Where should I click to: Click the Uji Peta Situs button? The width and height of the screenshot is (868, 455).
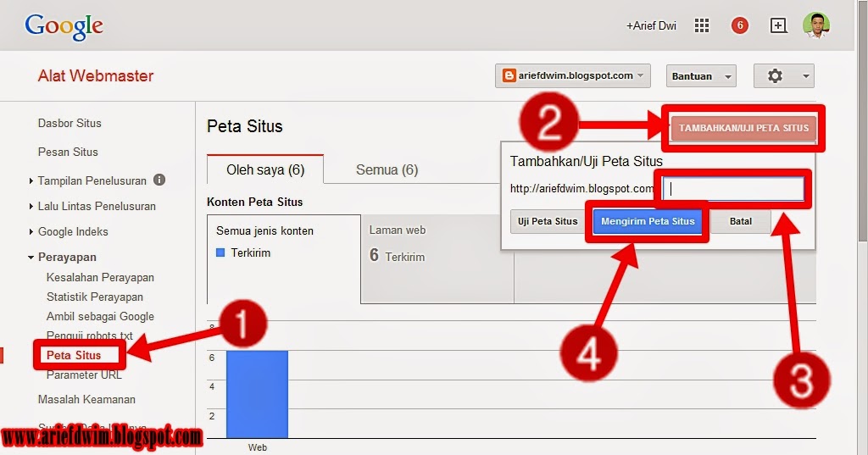point(548,221)
